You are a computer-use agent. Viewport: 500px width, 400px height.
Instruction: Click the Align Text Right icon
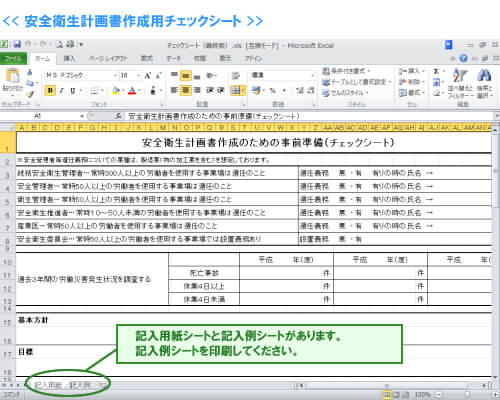[197, 90]
